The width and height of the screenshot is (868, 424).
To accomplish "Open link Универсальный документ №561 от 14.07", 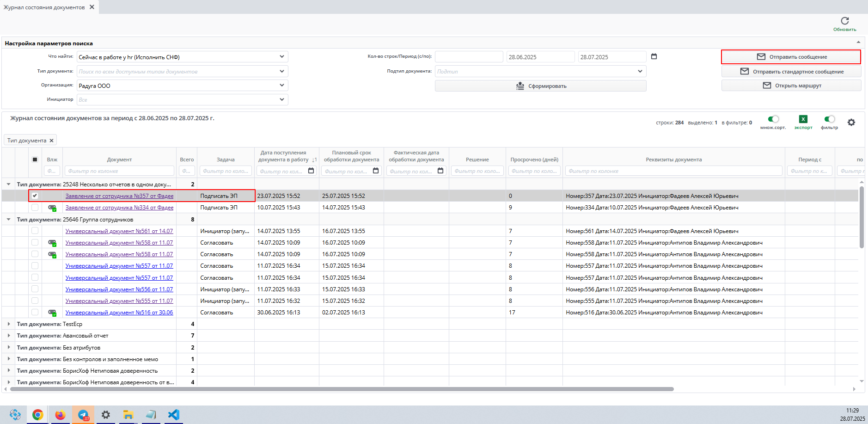I will click(x=119, y=231).
